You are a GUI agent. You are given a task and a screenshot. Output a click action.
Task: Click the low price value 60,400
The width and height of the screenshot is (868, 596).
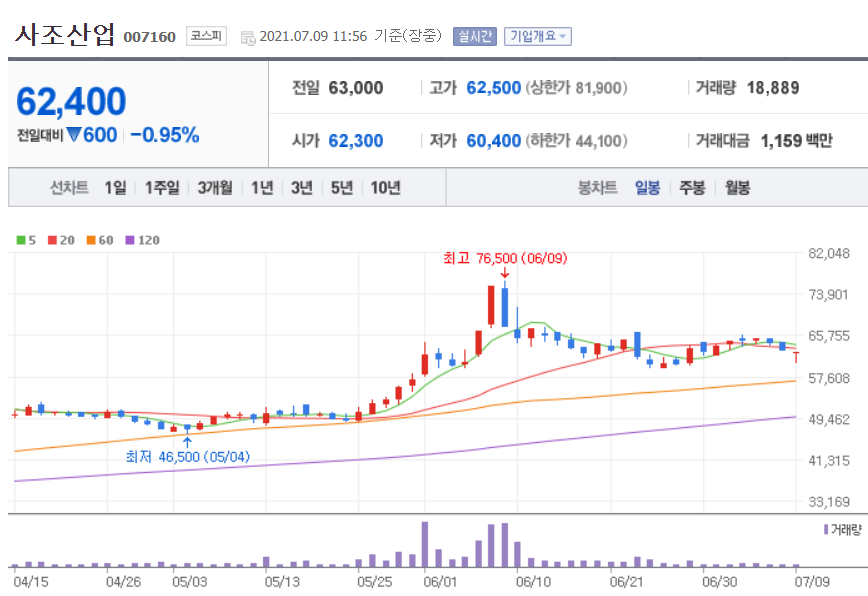coord(494,141)
